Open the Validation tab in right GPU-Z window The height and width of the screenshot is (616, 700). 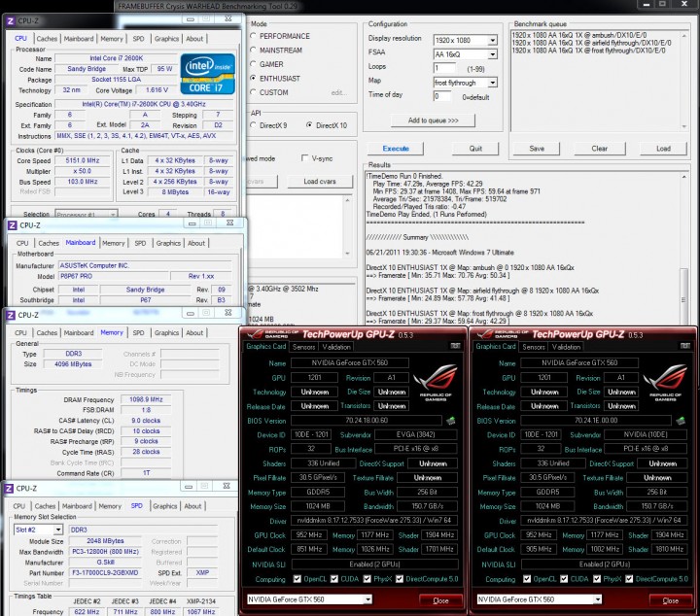(x=566, y=347)
